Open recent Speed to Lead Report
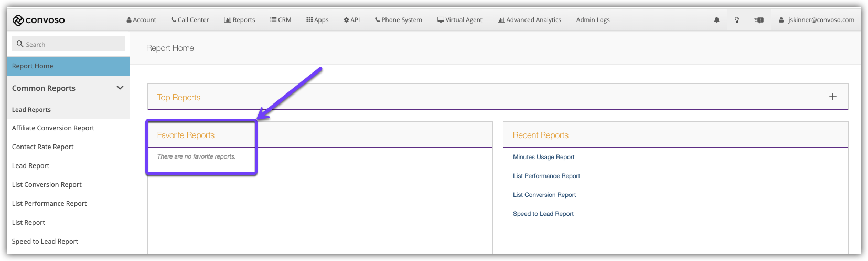This screenshot has height=261, width=868. tap(543, 214)
